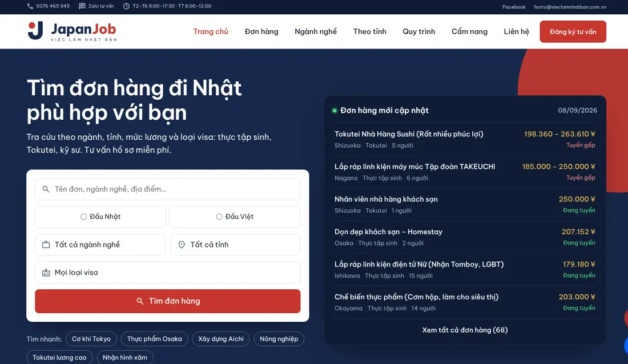
Task: Go to the Trang chủ menu item
Action: coord(211,31)
